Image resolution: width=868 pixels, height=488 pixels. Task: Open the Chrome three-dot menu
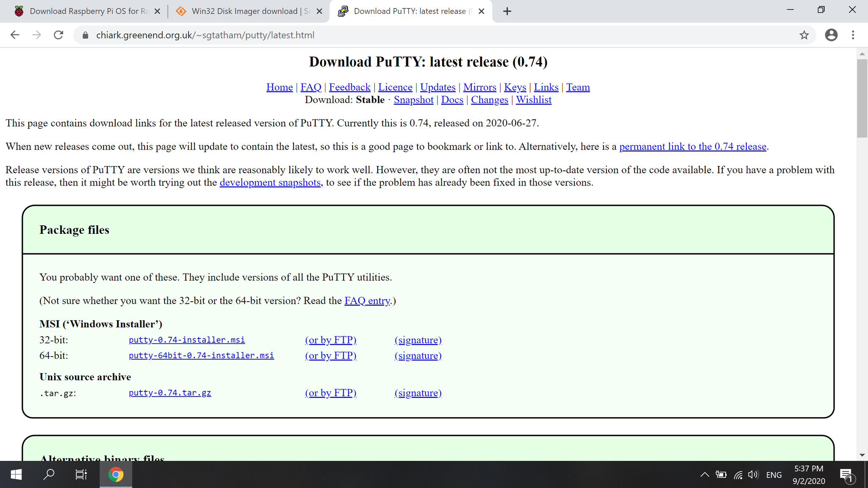pos(853,35)
